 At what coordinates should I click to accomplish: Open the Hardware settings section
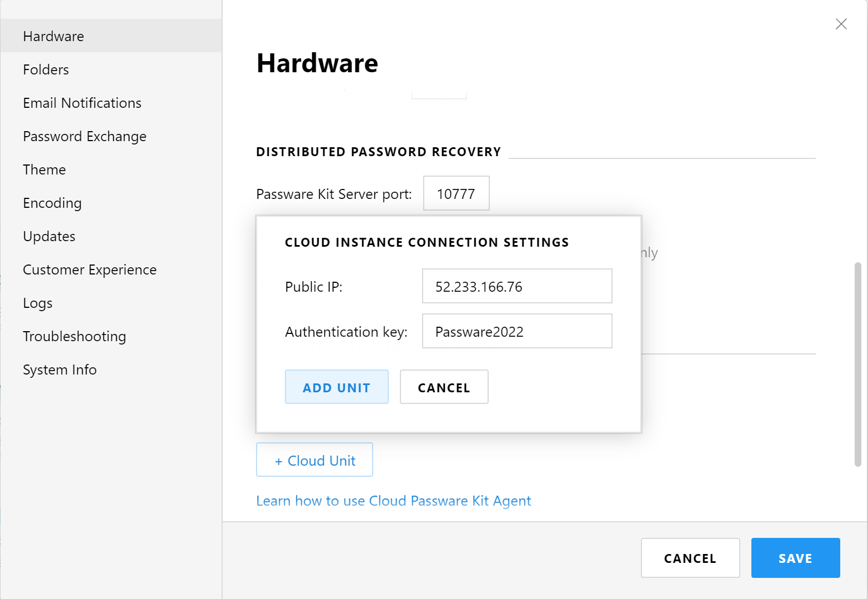coord(111,36)
